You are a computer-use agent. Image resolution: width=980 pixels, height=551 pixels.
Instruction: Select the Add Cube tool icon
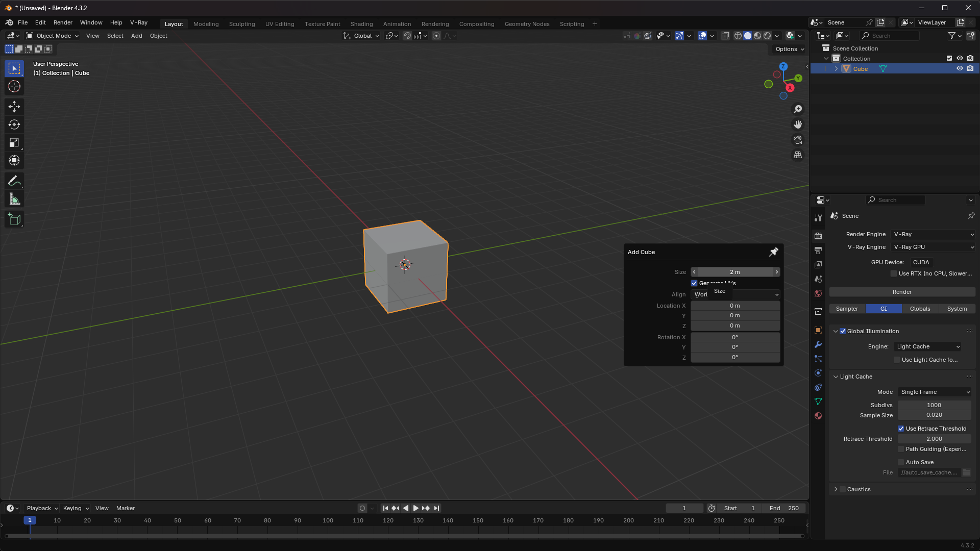pos(14,219)
